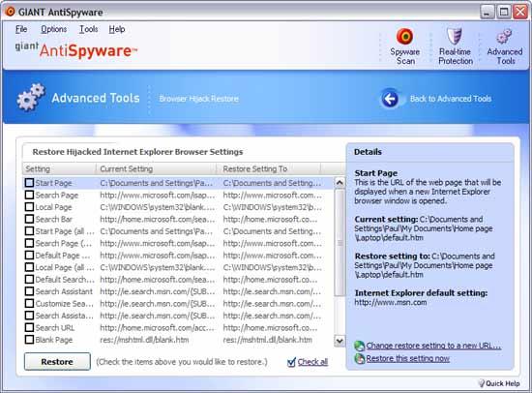Click globe icon beside Change restore setting
The image size is (532, 393).
(x=359, y=346)
